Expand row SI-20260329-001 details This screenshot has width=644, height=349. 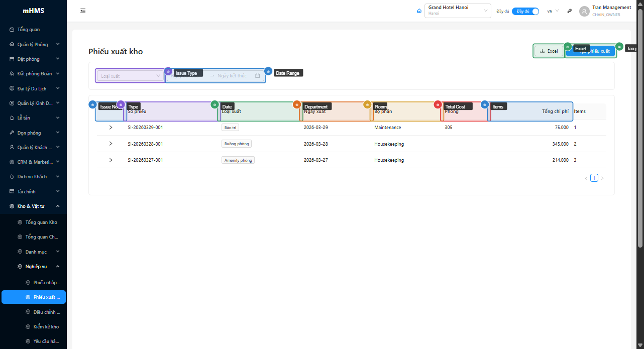[x=111, y=128]
